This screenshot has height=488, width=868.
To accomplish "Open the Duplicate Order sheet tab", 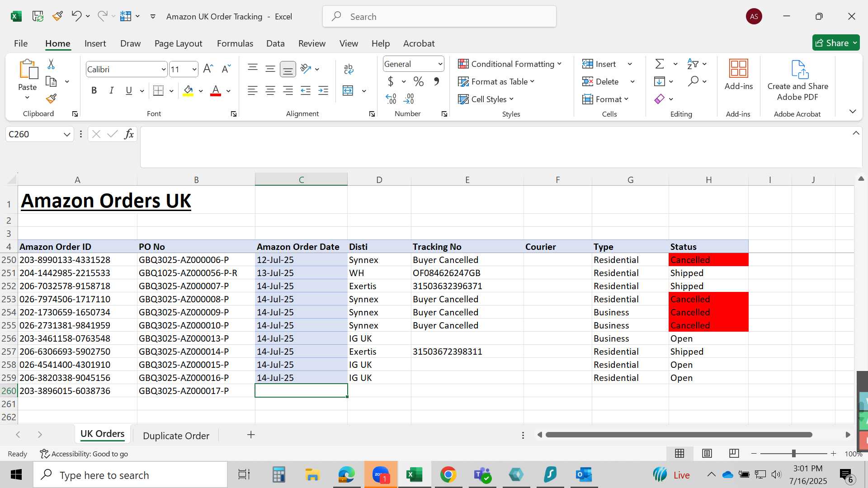I will [x=176, y=436].
